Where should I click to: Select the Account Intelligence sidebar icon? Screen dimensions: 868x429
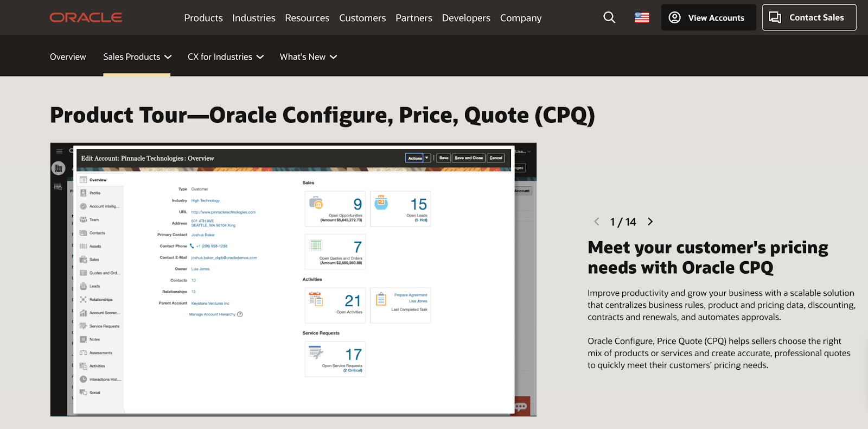[x=84, y=206]
